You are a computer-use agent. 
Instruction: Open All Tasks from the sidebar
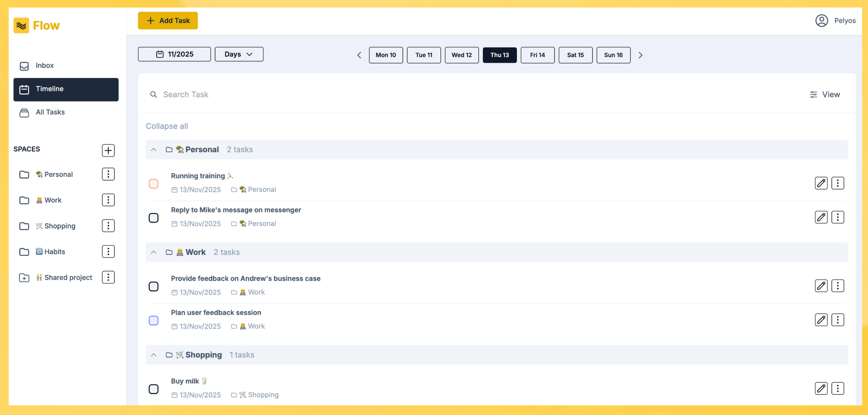pyautogui.click(x=50, y=112)
